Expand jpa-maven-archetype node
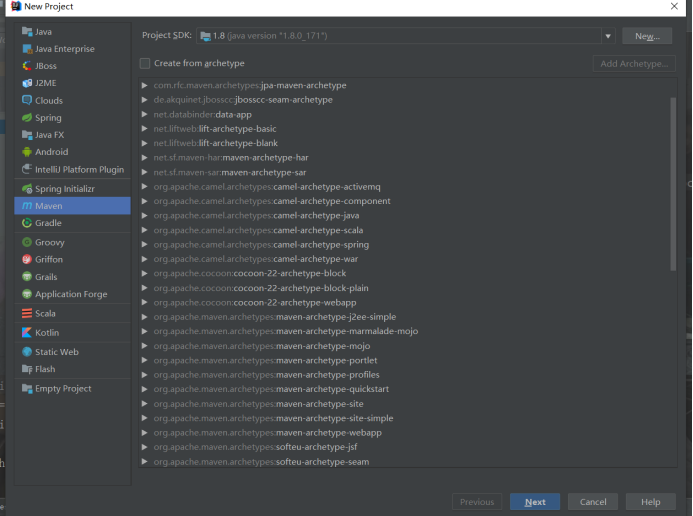This screenshot has width=693, height=516. click(x=145, y=85)
